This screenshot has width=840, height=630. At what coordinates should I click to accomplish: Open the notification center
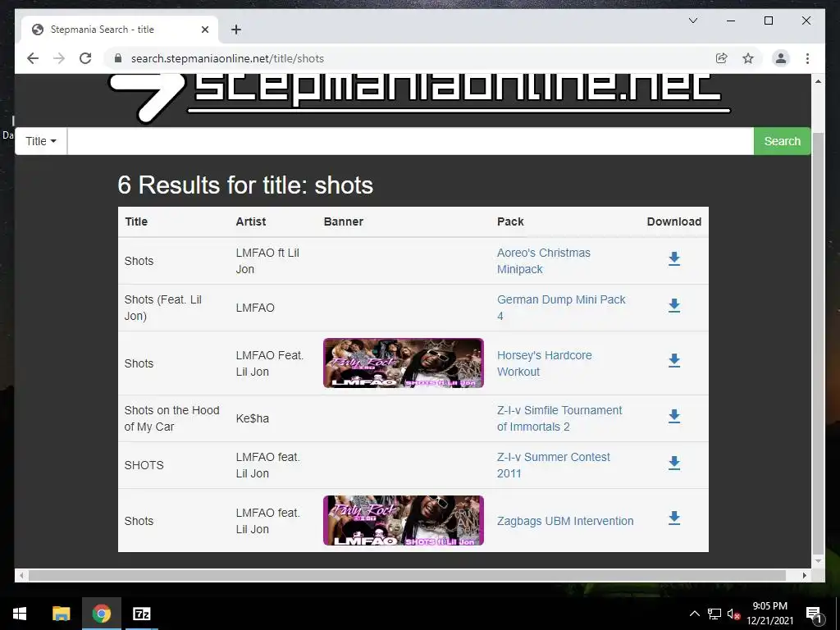click(x=814, y=614)
